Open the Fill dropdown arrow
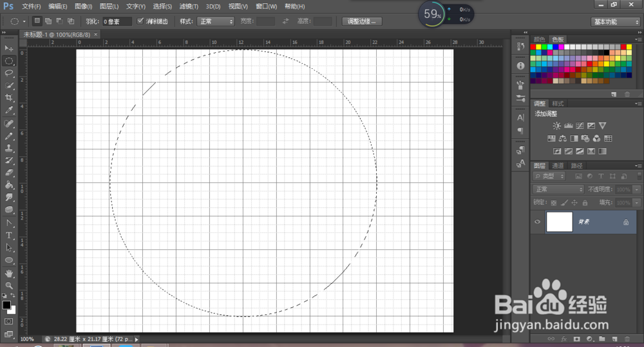644x347 pixels. coord(637,202)
